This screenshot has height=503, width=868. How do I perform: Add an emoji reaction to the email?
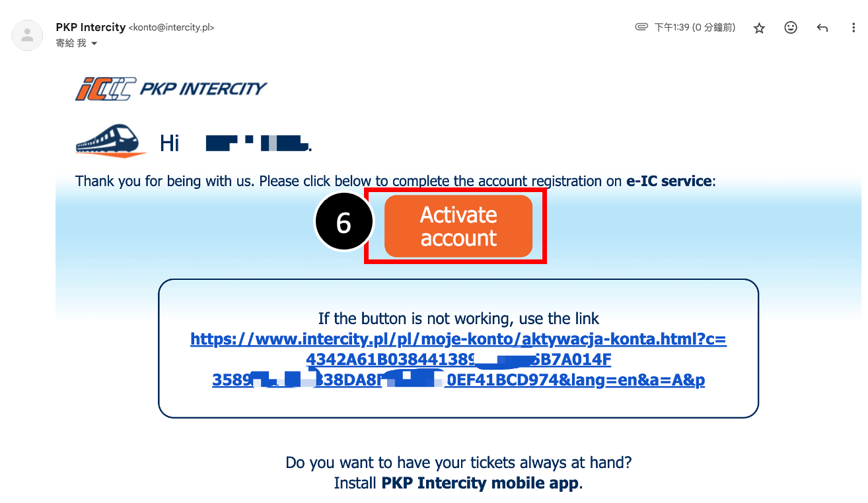point(791,28)
